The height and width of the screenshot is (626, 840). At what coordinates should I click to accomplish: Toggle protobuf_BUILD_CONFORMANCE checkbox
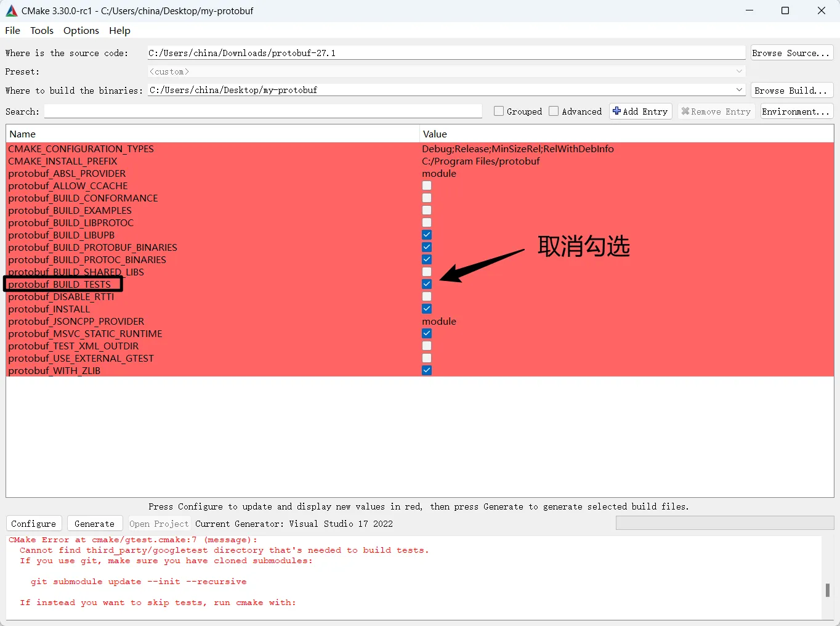tap(427, 198)
